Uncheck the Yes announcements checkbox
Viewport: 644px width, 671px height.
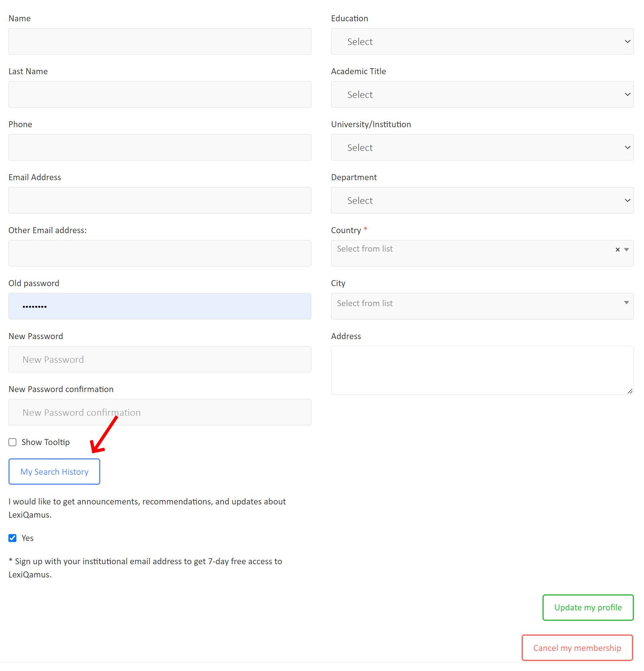coord(13,538)
